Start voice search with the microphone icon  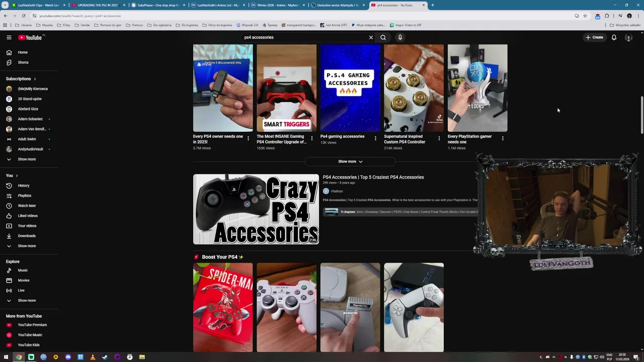tap(400, 37)
